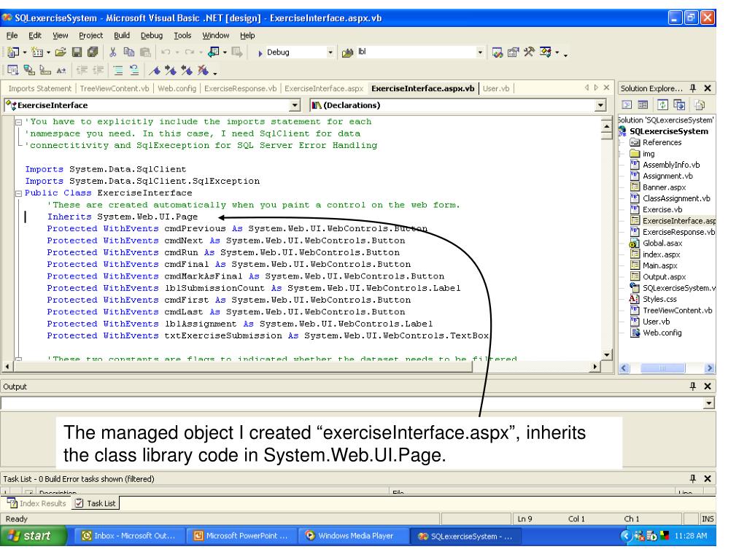
Task: Click the Open File folder icon
Action: 61,52
